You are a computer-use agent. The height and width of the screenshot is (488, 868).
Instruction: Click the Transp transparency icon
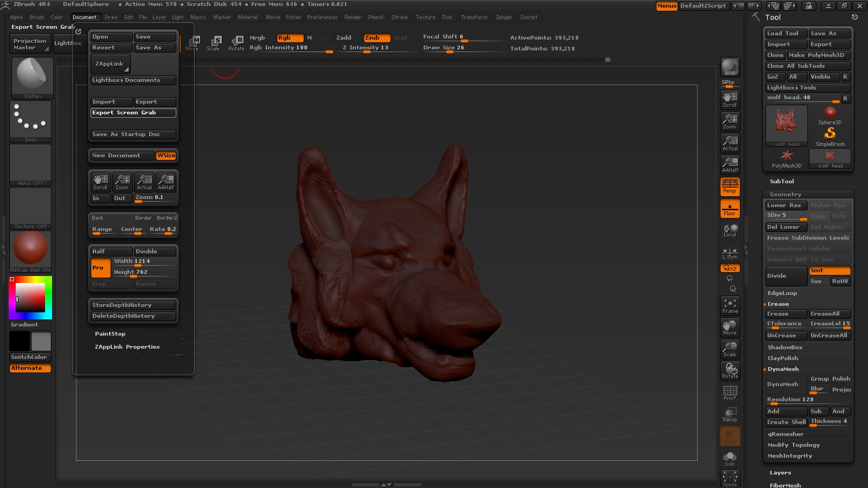pos(730,414)
